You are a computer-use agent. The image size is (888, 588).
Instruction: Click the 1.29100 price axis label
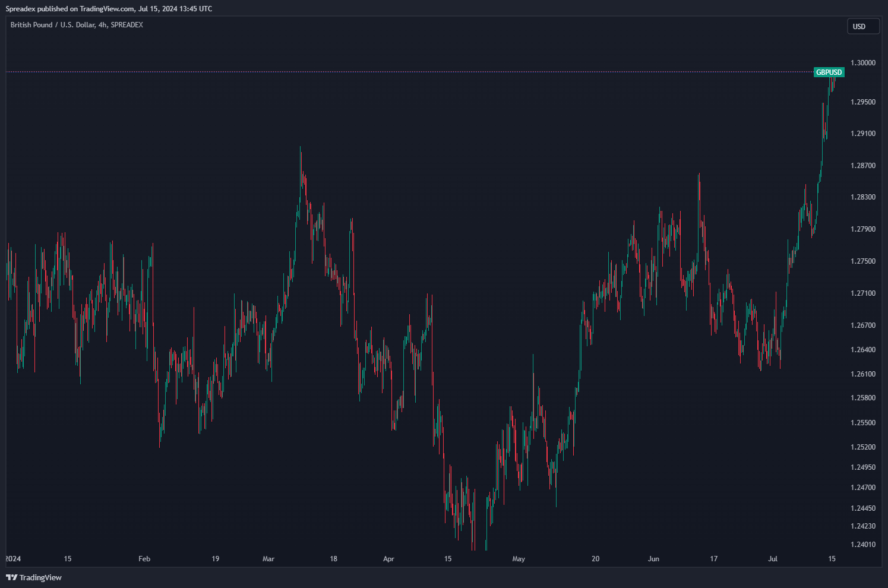(x=863, y=134)
